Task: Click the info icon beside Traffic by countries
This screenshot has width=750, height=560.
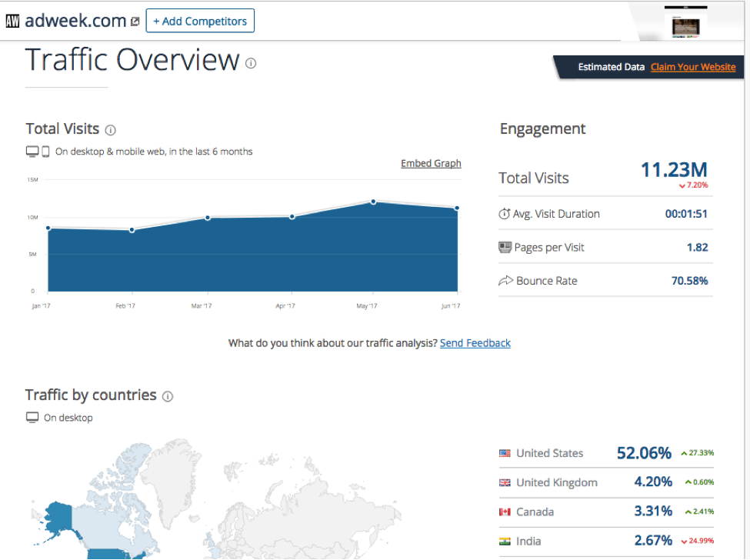Action: (x=168, y=395)
